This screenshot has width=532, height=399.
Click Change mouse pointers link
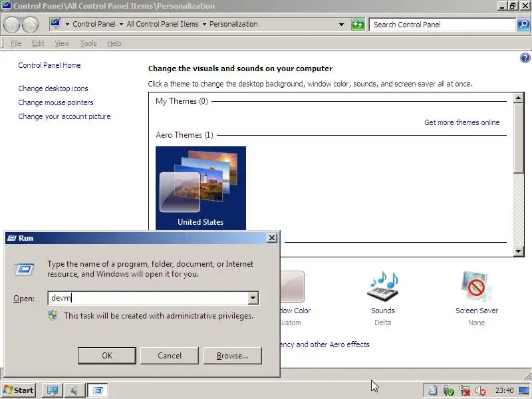56,102
